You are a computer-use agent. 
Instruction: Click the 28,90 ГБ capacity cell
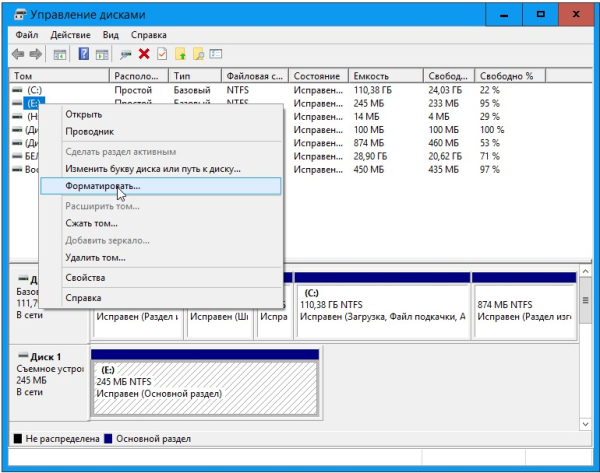click(370, 156)
